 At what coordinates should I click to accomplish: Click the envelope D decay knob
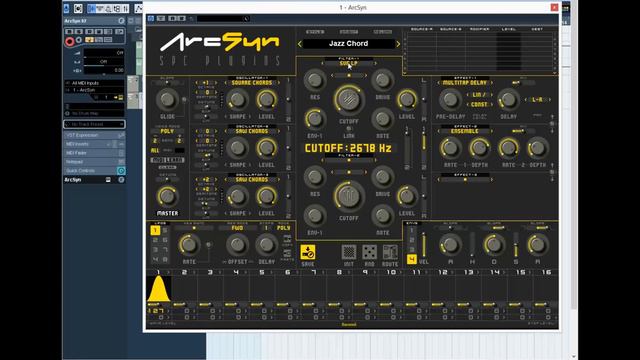tap(494, 245)
